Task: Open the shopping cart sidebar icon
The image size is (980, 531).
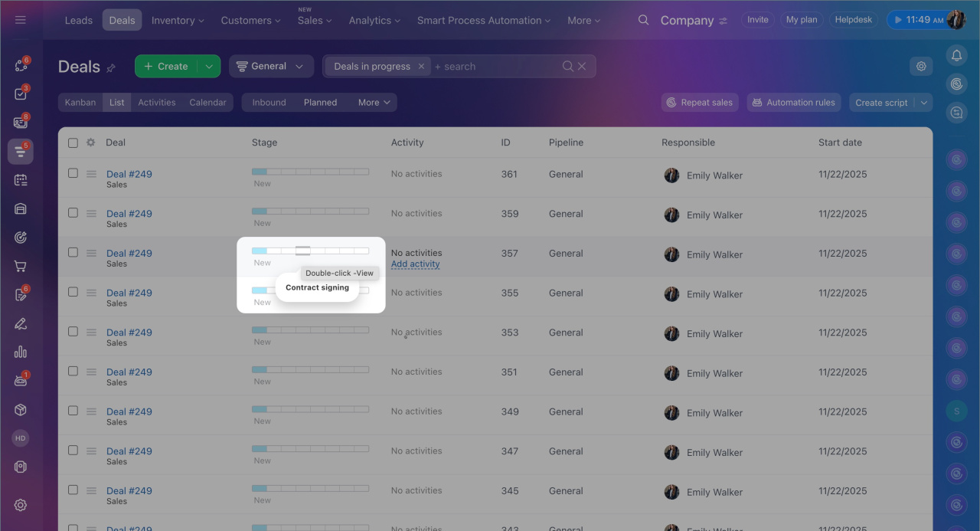Action: 21,267
